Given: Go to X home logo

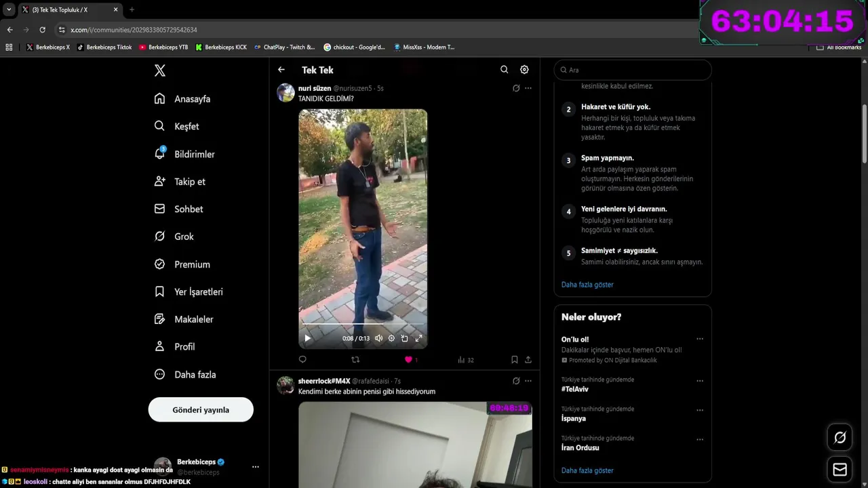Looking at the screenshot, I should click(160, 70).
